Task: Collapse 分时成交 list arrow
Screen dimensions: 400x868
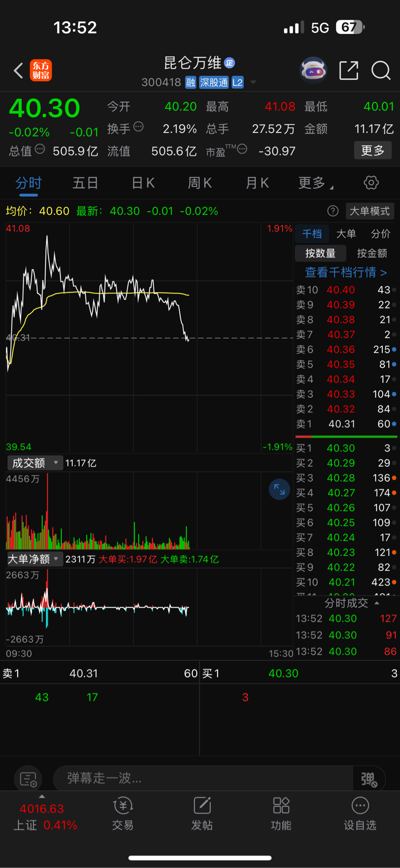Action: [x=377, y=603]
